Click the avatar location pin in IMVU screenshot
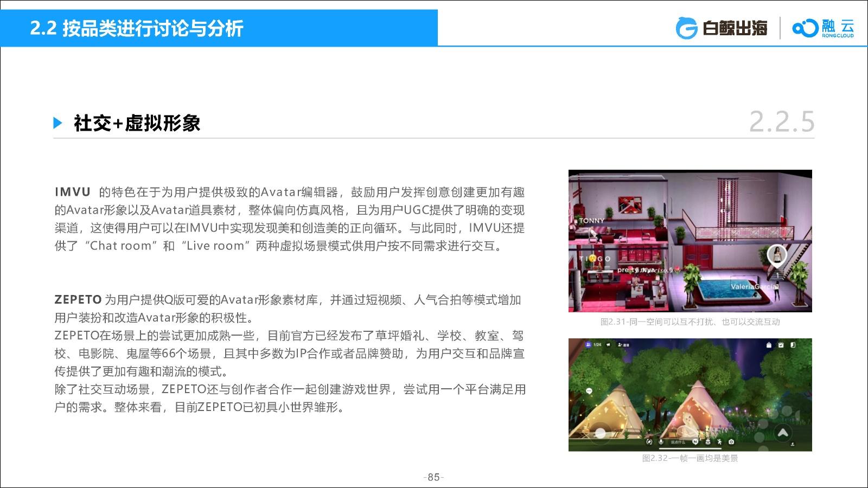 point(776,256)
